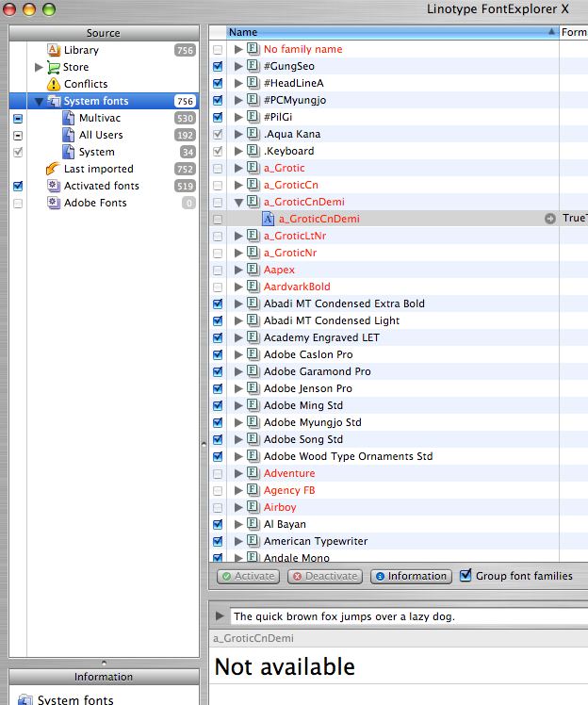
Task: Enable the a_Grotic font checkbox
Action: pos(218,168)
